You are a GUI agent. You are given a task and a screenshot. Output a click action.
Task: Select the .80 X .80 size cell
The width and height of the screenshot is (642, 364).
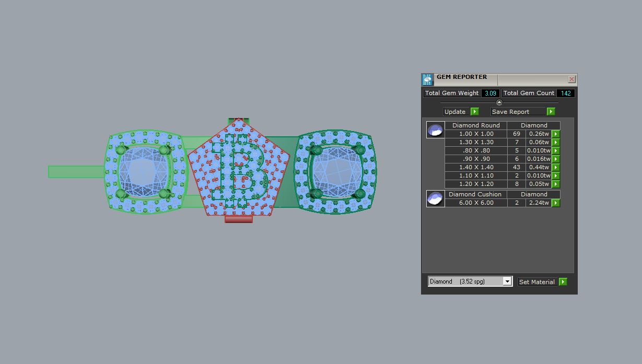point(476,151)
